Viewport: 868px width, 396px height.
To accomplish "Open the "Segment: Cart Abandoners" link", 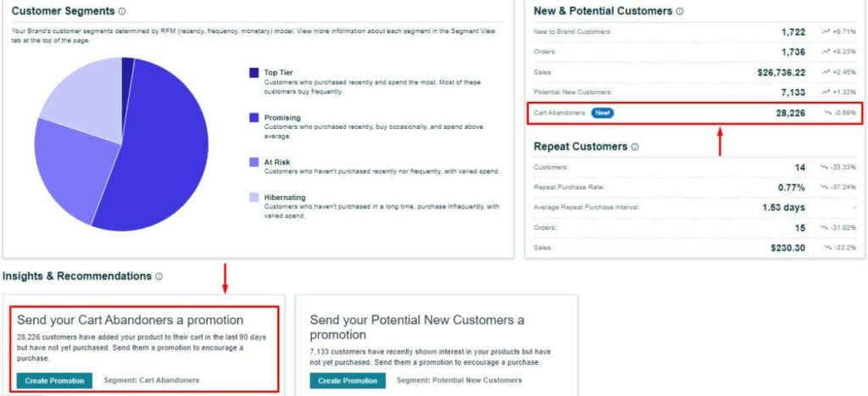I will [x=151, y=381].
